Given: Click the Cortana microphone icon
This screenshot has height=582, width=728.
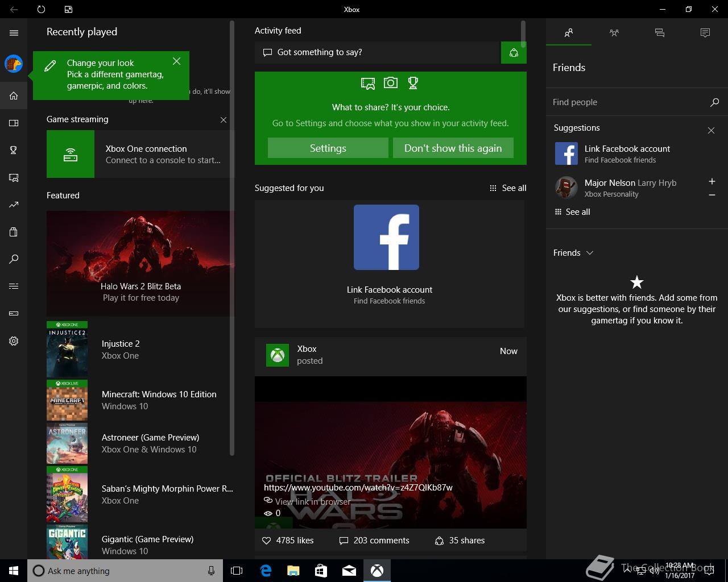Looking at the screenshot, I should (x=211, y=571).
